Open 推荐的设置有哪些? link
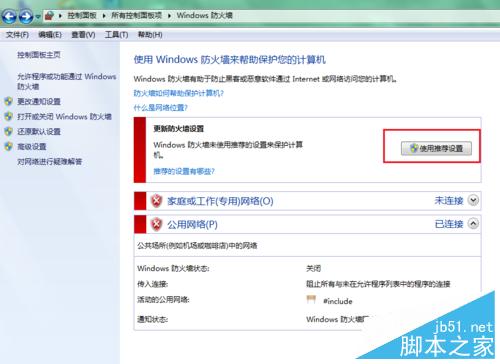 [184, 171]
